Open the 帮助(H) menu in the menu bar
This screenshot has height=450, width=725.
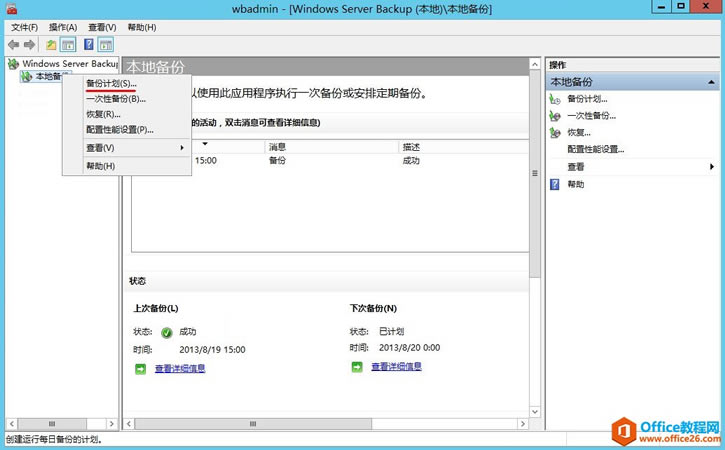tap(142, 27)
